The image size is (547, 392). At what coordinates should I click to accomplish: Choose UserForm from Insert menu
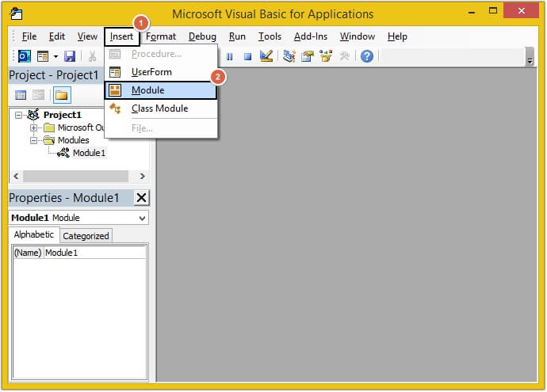tap(161, 72)
